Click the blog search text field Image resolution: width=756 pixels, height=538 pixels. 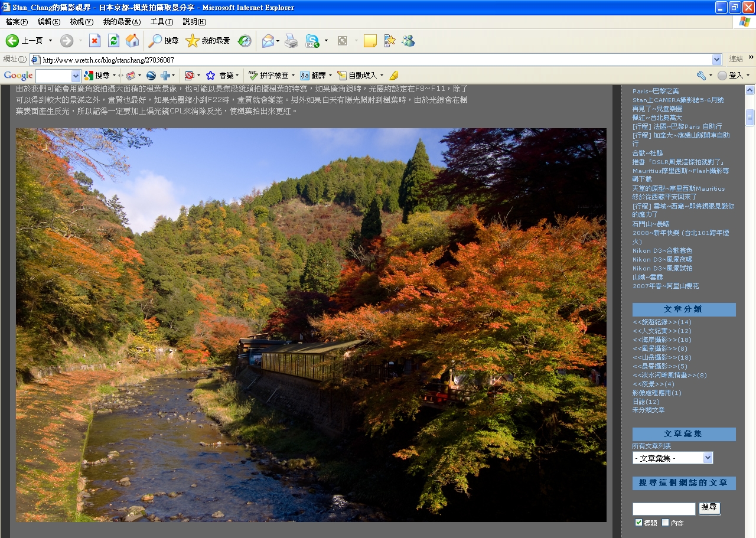coord(664,509)
